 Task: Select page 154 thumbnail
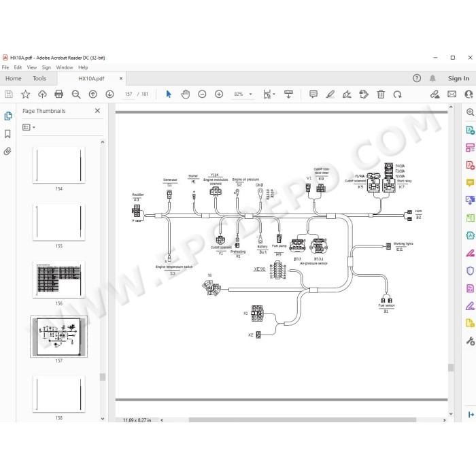pos(59,165)
